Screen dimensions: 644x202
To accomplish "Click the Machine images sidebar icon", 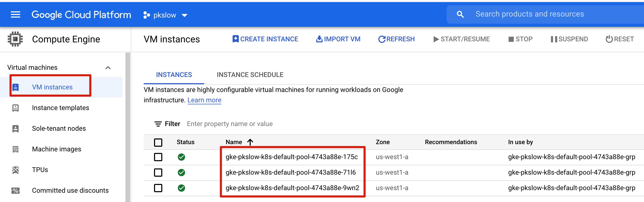I will [x=16, y=149].
